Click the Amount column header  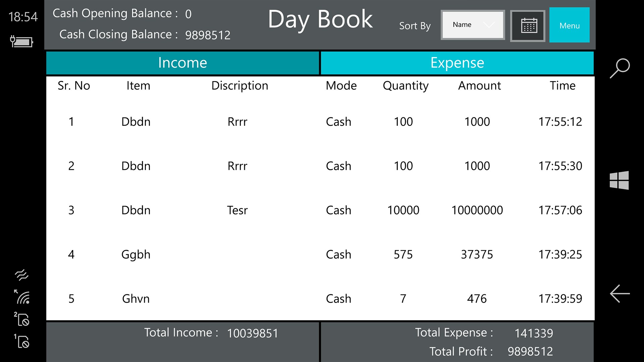479,86
